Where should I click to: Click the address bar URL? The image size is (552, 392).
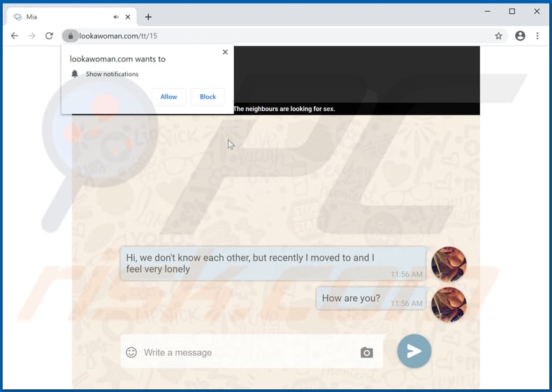118,36
